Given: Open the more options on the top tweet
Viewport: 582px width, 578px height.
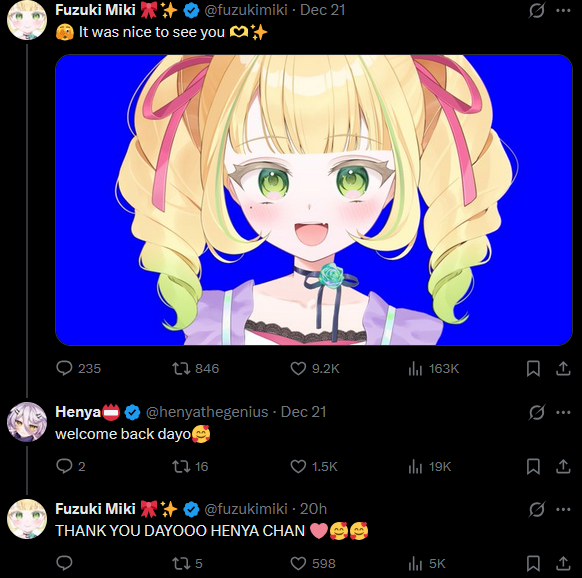Looking at the screenshot, I should pyautogui.click(x=563, y=10).
